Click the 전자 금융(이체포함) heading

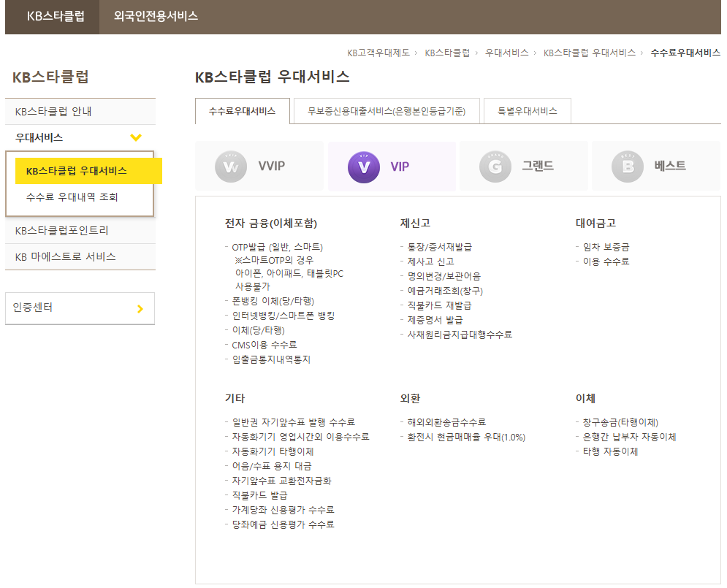point(271,224)
